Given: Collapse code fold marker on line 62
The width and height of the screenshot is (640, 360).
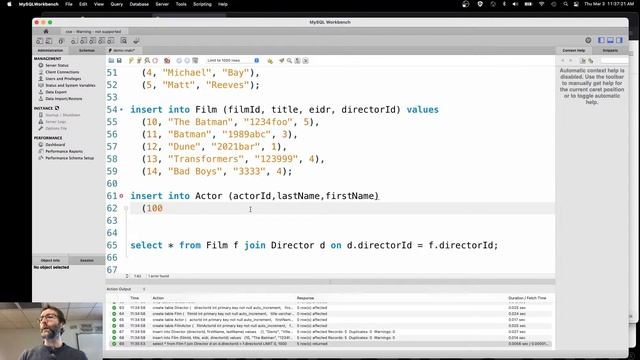Looking at the screenshot, I should 126,208.
